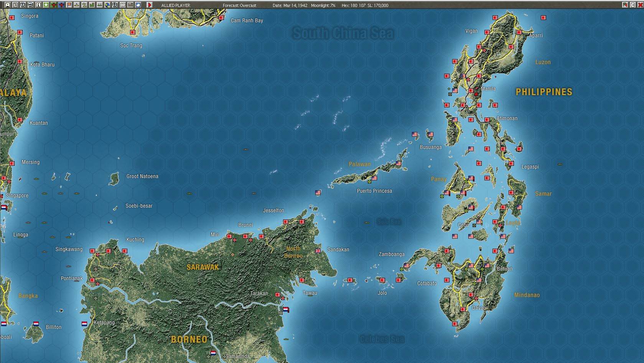This screenshot has width=644, height=363.
Task: Open the cloud weather toolbar icon
Action: click(138, 5)
